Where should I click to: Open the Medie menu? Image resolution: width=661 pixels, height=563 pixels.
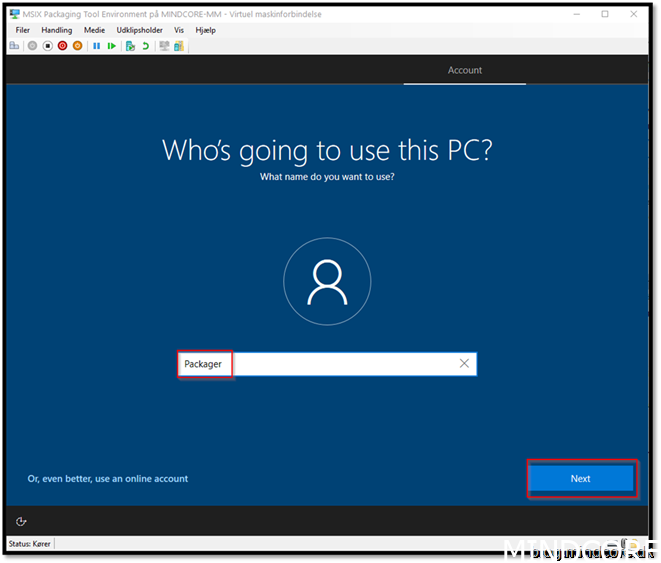[94, 30]
